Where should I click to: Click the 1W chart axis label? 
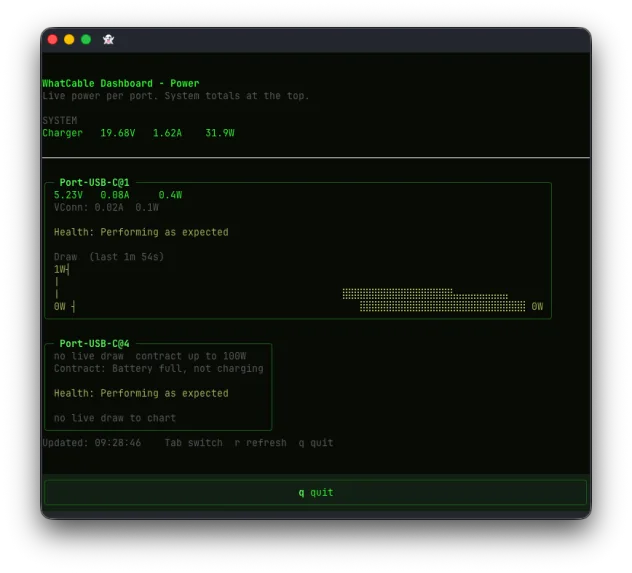pyautogui.click(x=60, y=269)
